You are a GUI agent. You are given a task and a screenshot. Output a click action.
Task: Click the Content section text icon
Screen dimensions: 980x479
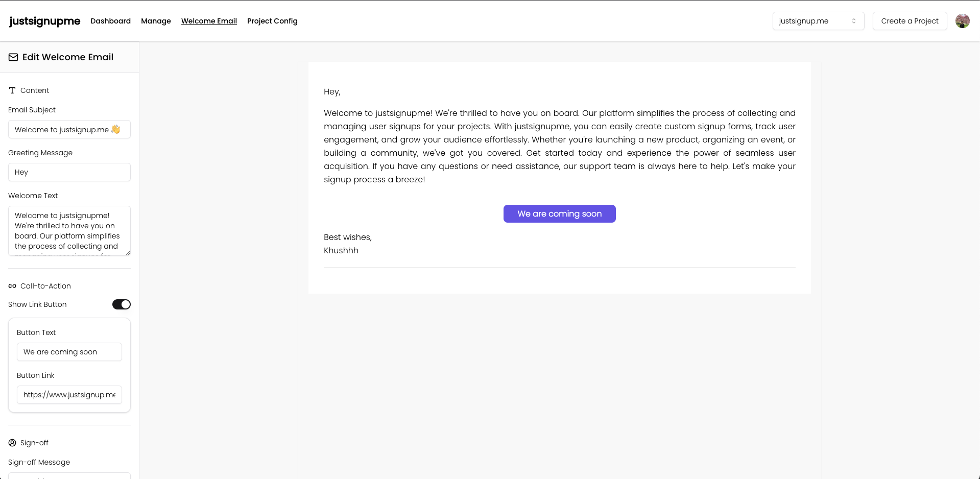point(12,90)
